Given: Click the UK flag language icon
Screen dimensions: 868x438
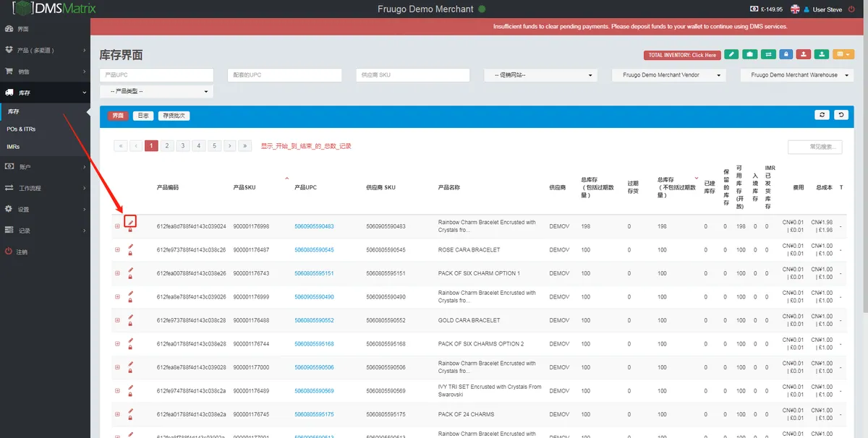Looking at the screenshot, I should (x=796, y=9).
